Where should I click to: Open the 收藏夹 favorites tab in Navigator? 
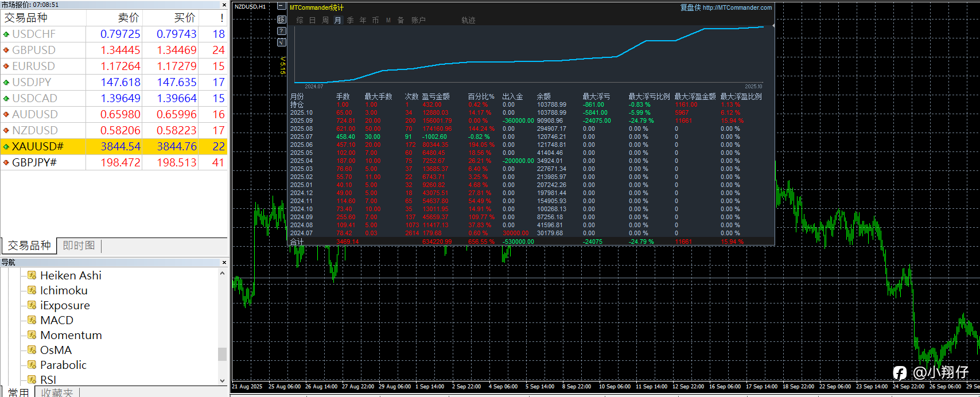pyautogui.click(x=57, y=392)
